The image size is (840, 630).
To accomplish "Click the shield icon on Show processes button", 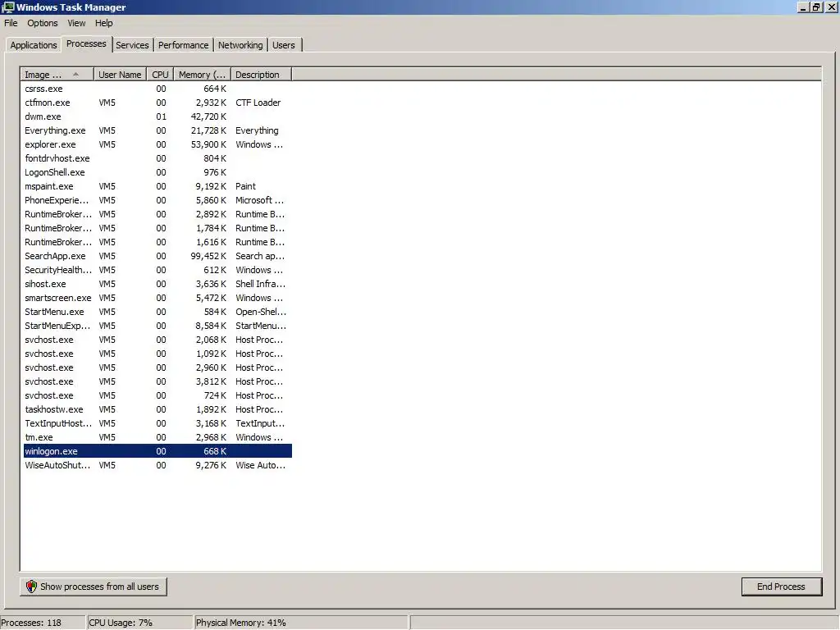I will point(32,587).
